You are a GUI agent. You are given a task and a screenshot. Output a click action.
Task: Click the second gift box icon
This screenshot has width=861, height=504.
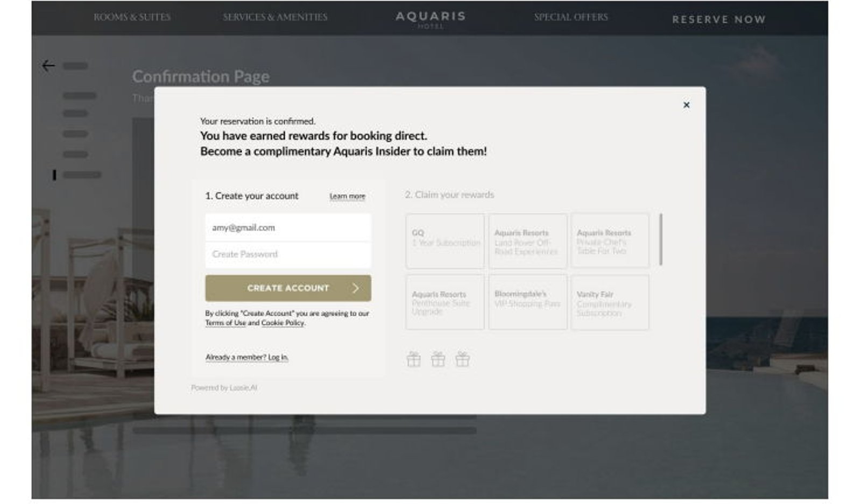pyautogui.click(x=438, y=359)
